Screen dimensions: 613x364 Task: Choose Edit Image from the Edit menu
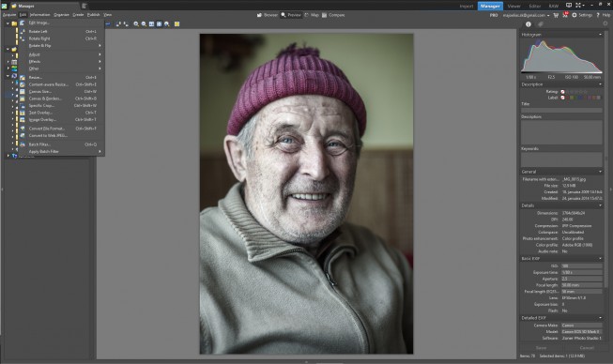62,23
